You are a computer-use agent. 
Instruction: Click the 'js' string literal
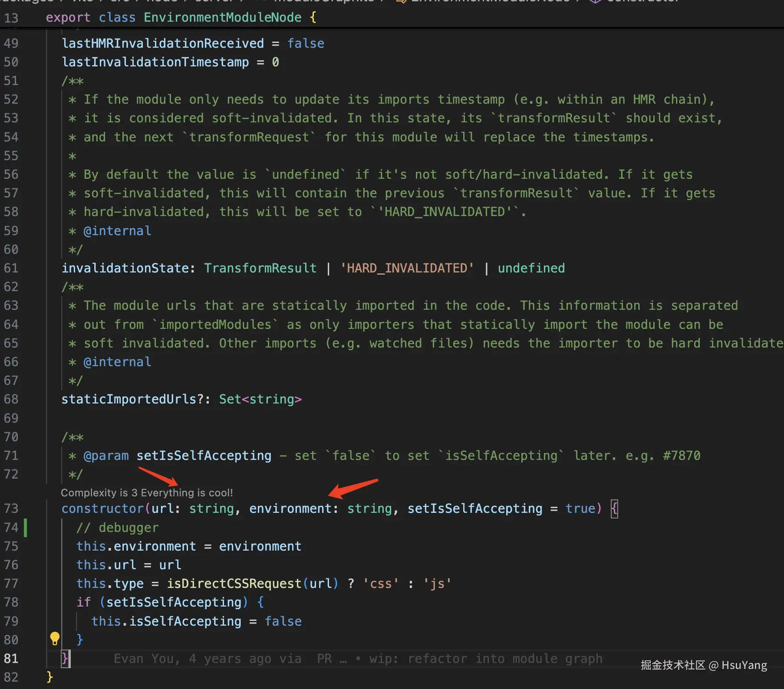(x=437, y=584)
